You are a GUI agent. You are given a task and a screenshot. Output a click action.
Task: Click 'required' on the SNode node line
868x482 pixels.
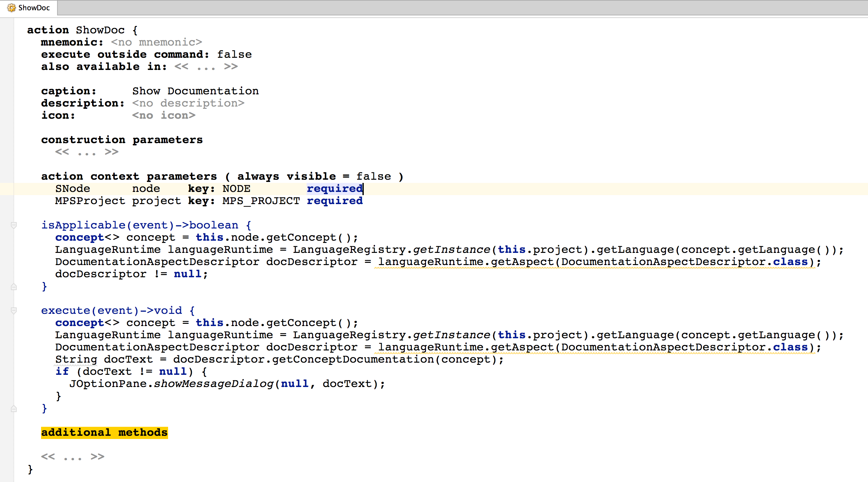coord(334,188)
